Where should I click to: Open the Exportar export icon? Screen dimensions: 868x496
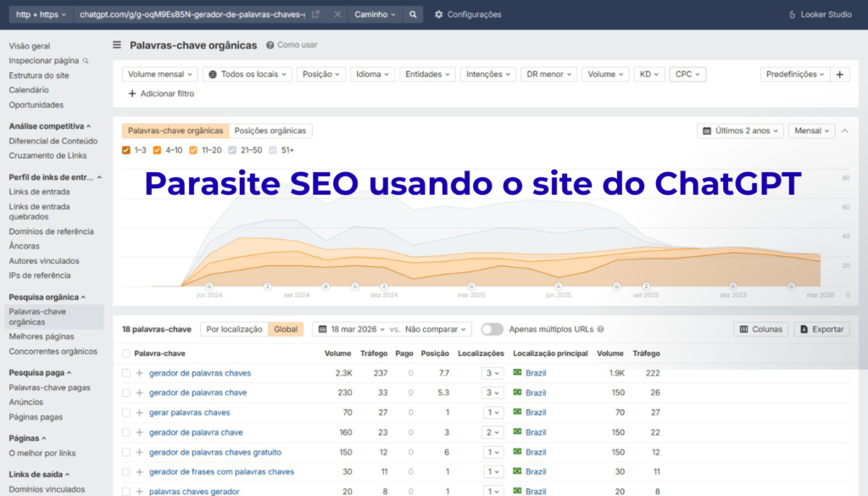[804, 329]
